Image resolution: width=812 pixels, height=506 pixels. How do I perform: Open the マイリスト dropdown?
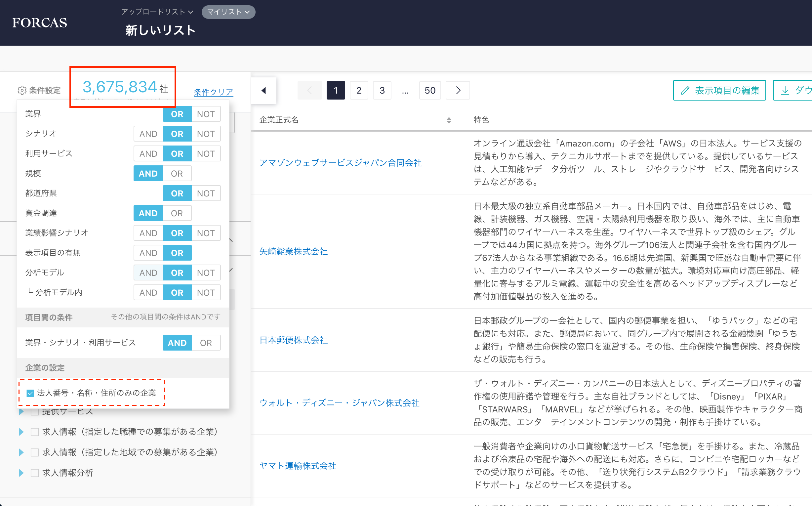(x=228, y=12)
